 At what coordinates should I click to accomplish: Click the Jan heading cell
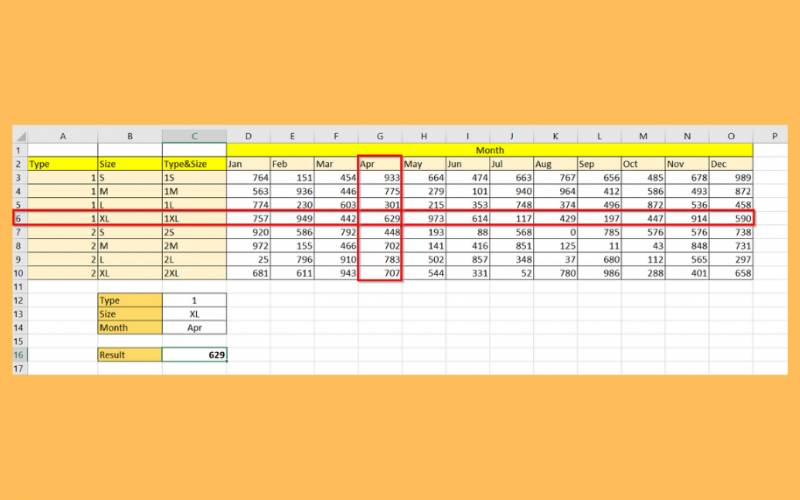pos(247,163)
